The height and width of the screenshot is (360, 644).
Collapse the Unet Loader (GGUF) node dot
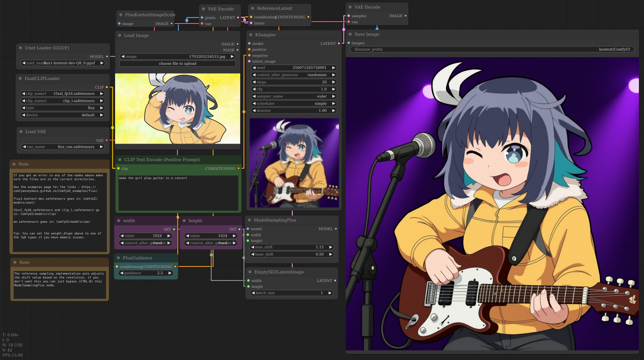point(20,48)
